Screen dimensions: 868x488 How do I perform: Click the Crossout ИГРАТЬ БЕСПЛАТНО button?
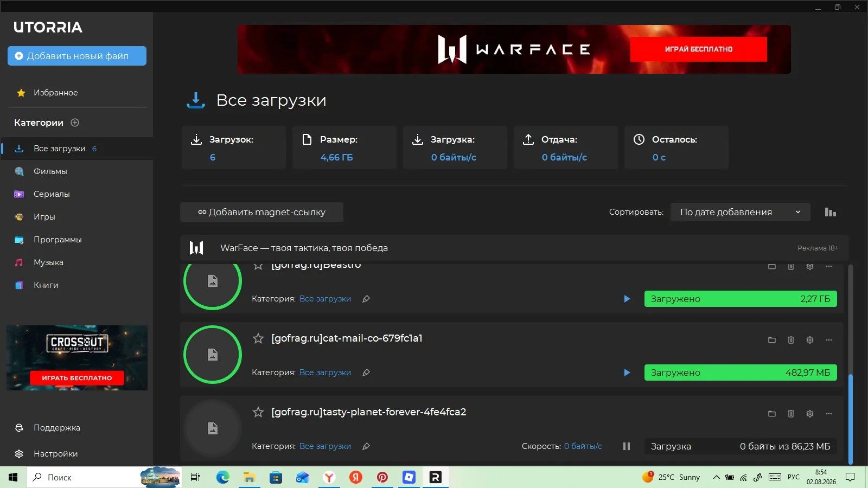(x=76, y=378)
